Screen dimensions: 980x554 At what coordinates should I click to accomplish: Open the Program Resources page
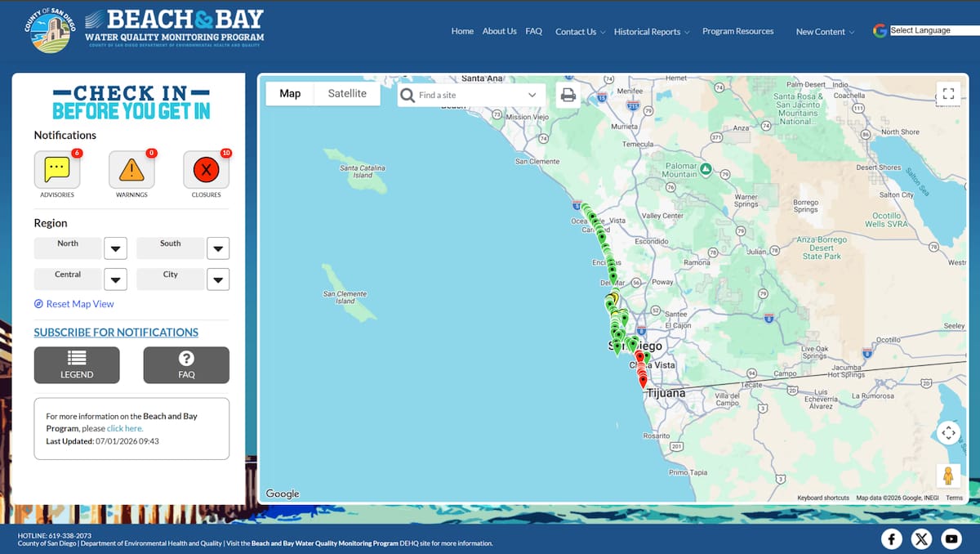[737, 31]
